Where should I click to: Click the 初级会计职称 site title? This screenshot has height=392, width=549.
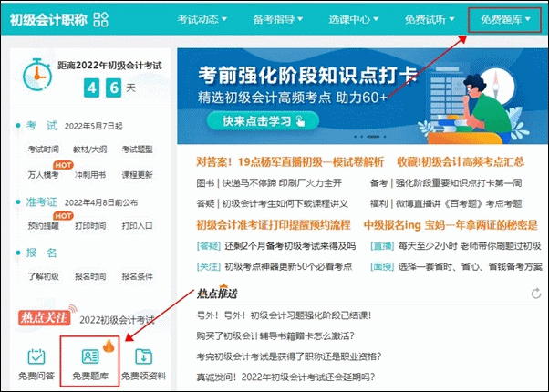pyautogui.click(x=48, y=20)
